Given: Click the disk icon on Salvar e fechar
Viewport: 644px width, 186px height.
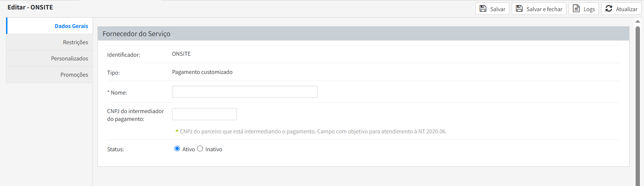Looking at the screenshot, I should coord(519,9).
